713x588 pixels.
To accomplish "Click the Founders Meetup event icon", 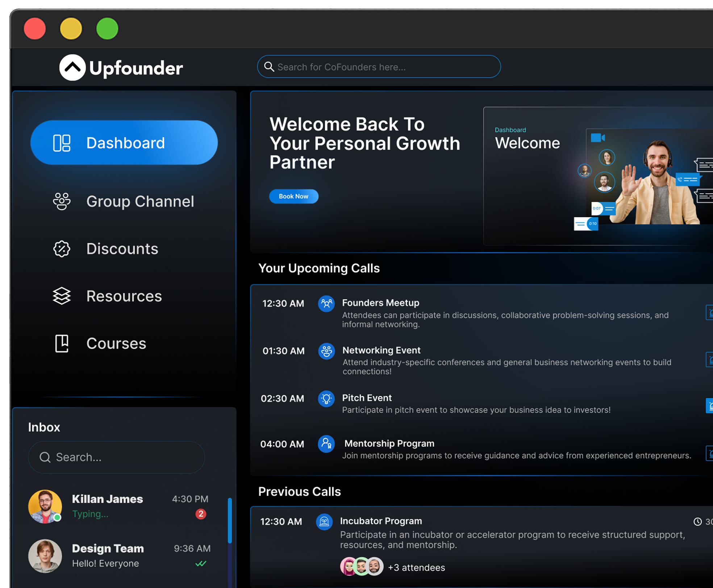I will pyautogui.click(x=326, y=304).
